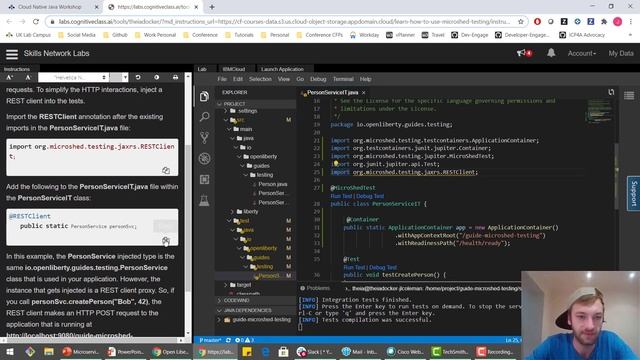Bookmark this page with the star icon
The height and width of the screenshot is (360, 640).
click(521, 22)
